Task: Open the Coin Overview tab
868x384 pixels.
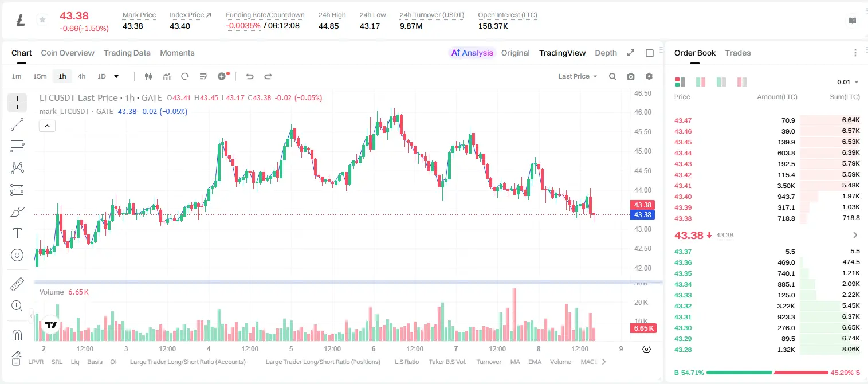Action: (x=68, y=53)
